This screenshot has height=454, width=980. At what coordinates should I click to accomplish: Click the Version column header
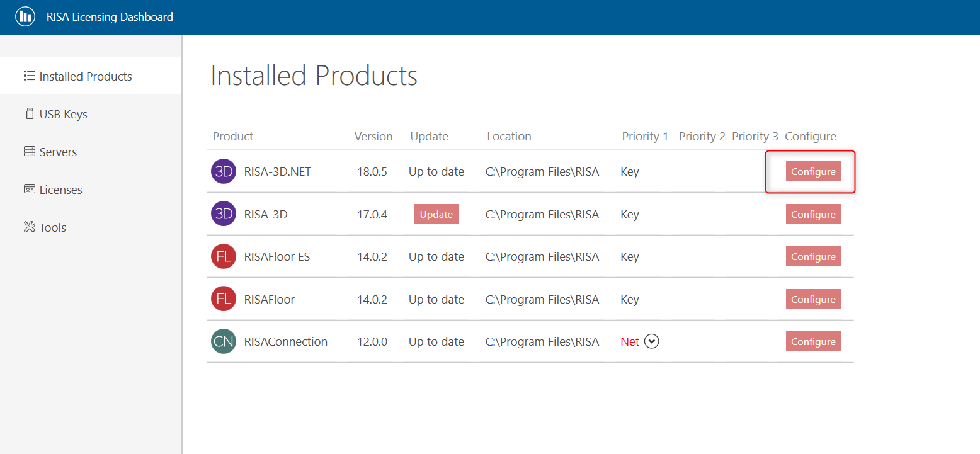tap(373, 137)
